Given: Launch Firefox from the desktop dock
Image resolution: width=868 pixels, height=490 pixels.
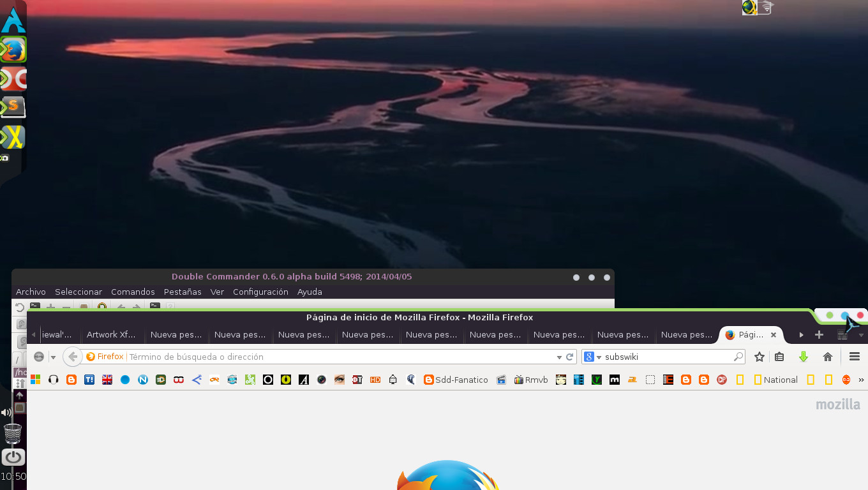Looking at the screenshot, I should [13, 50].
